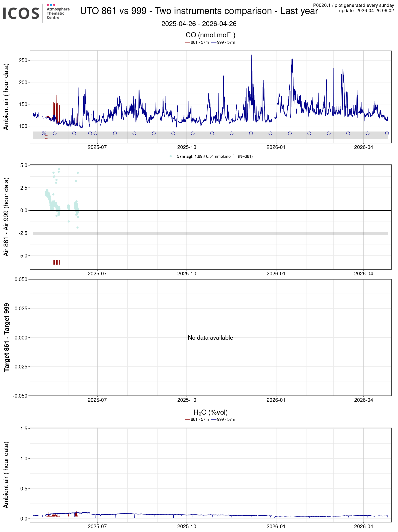398x532 pixels.
Task: Select the blue 999 - 57m CO legend entry
Action: [223, 42]
